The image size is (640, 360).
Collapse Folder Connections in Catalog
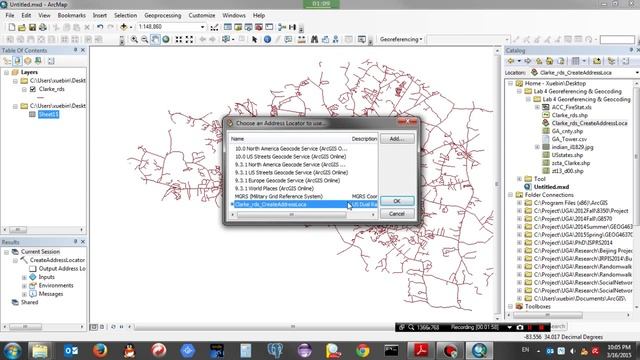[511, 195]
